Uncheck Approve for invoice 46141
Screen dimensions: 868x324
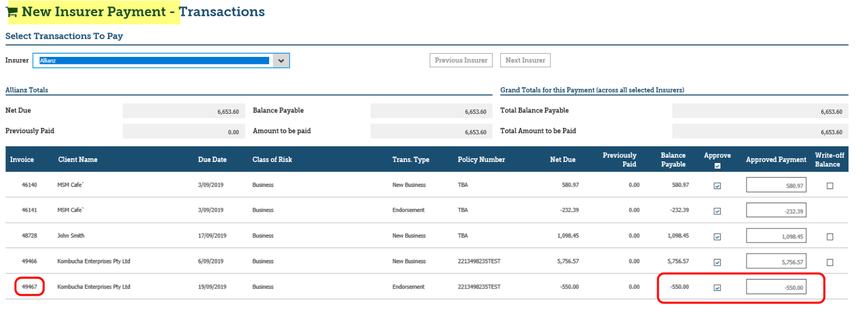coord(717,211)
